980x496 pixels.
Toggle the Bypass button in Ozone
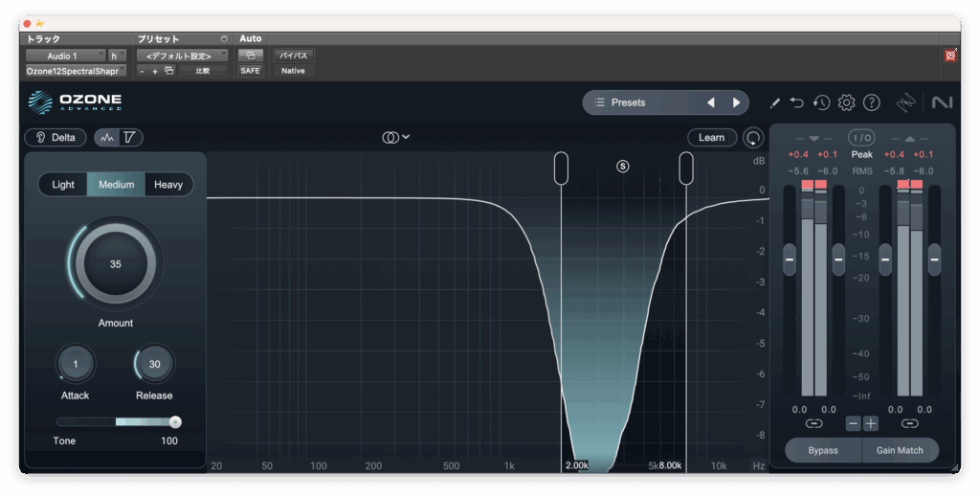click(822, 450)
